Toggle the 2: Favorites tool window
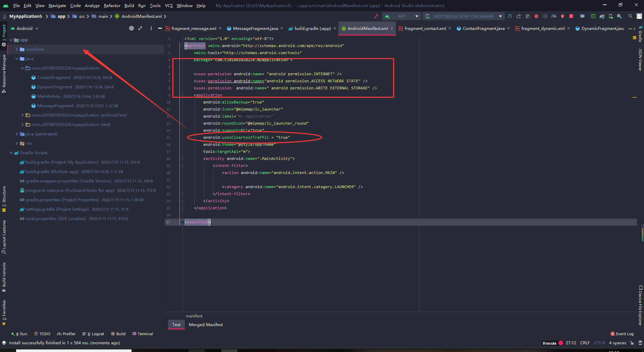This screenshot has height=352, width=644. click(4, 313)
